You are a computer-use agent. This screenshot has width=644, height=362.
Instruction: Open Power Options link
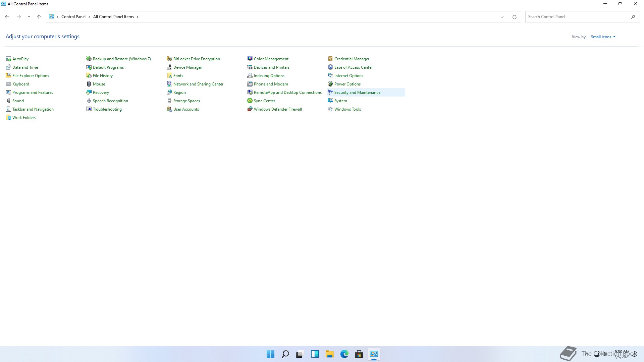tap(347, 84)
